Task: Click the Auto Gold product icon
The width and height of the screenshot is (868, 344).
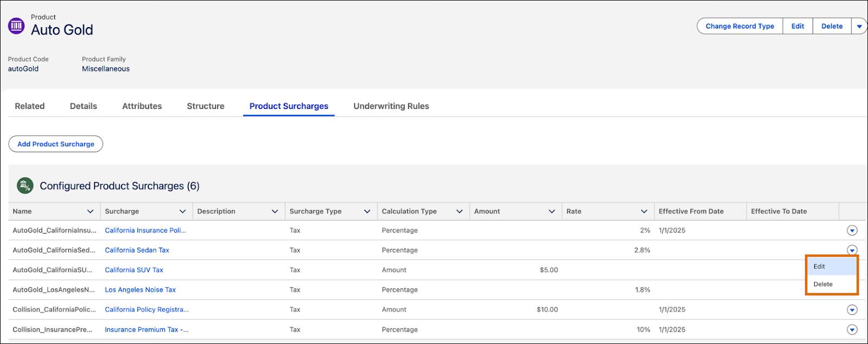Action: pos(16,25)
